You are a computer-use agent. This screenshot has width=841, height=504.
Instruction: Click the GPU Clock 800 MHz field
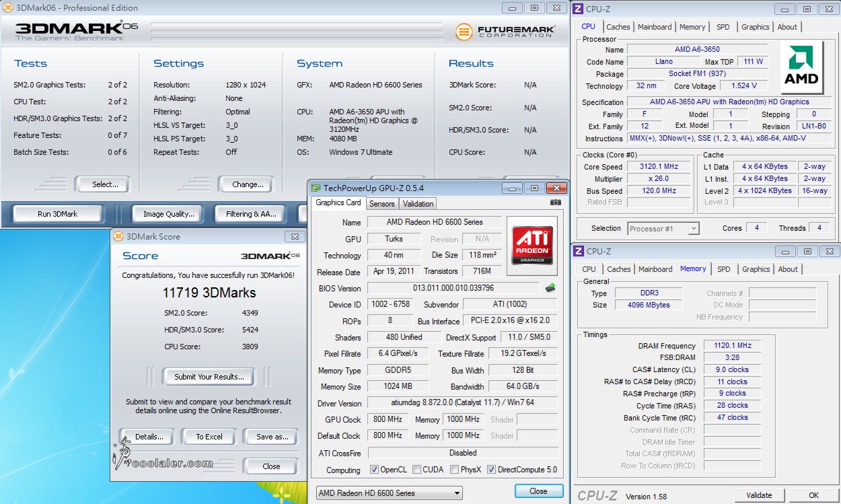point(388,419)
